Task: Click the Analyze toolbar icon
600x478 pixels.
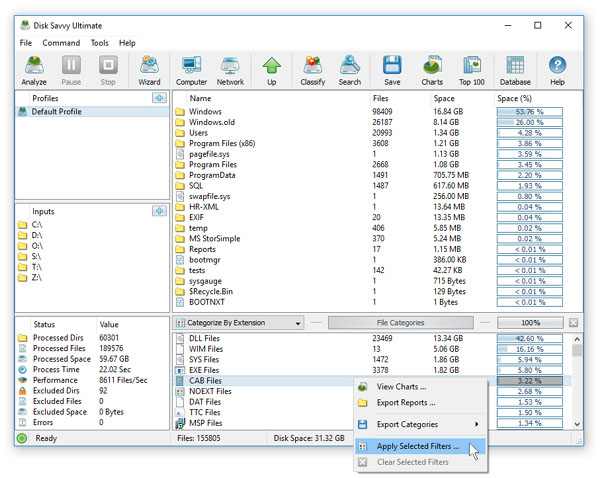Action: point(34,69)
